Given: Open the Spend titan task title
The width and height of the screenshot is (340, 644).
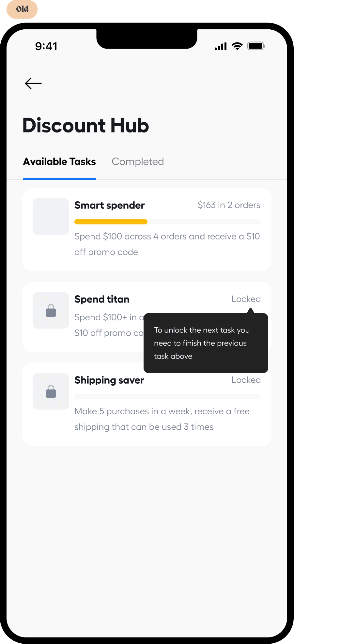Looking at the screenshot, I should coord(102,299).
